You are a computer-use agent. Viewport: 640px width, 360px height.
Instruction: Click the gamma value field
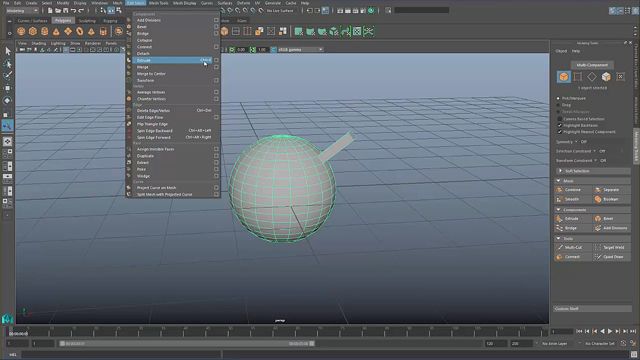coord(262,49)
